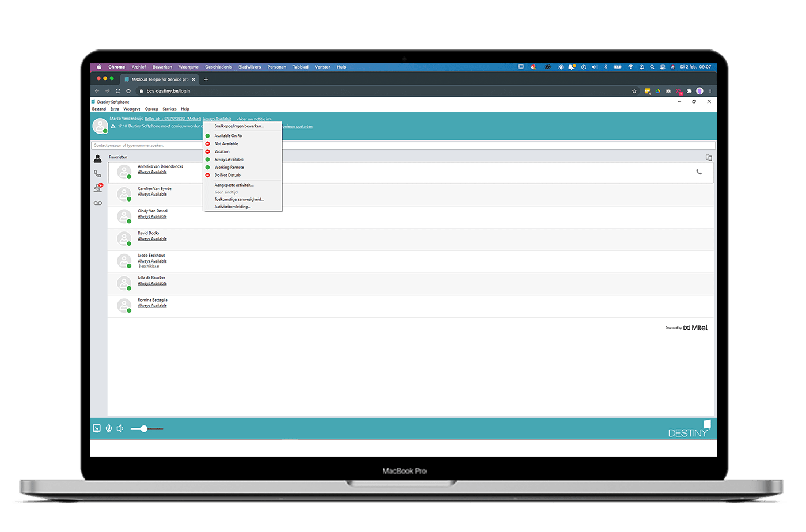806x532 pixels.
Task: Open Marco's Always Available status dropdown
Action: 217,119
